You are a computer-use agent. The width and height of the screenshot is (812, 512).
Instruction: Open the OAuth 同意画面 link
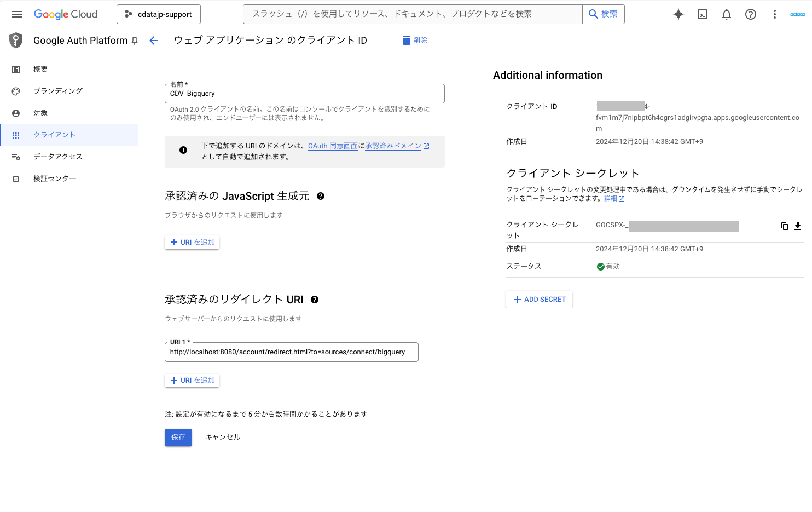(x=333, y=146)
